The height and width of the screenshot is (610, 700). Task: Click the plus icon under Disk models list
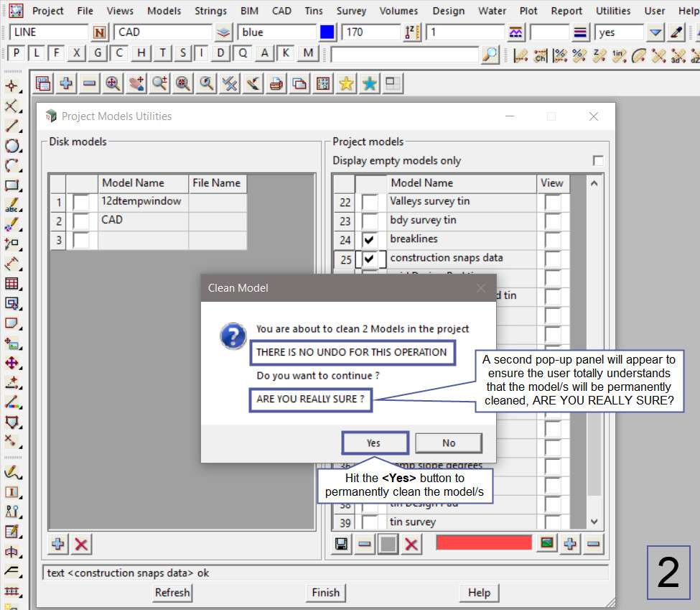point(59,544)
